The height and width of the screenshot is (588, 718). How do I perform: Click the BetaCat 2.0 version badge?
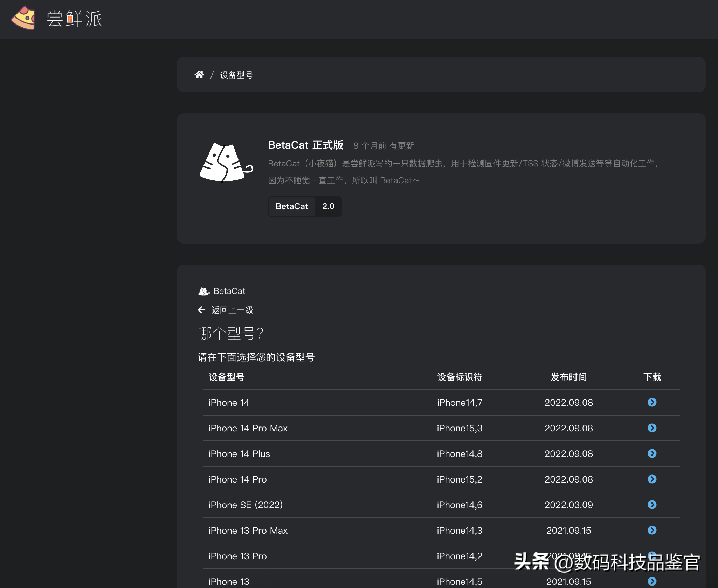tap(304, 206)
